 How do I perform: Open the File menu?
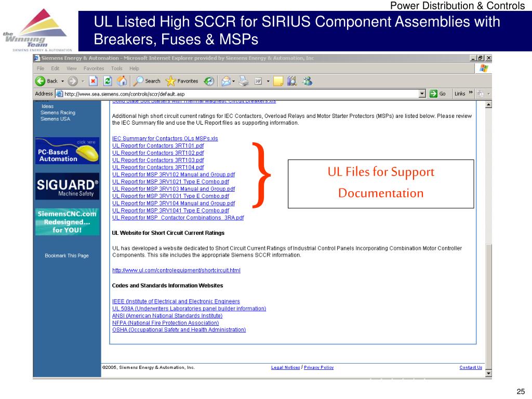41,69
